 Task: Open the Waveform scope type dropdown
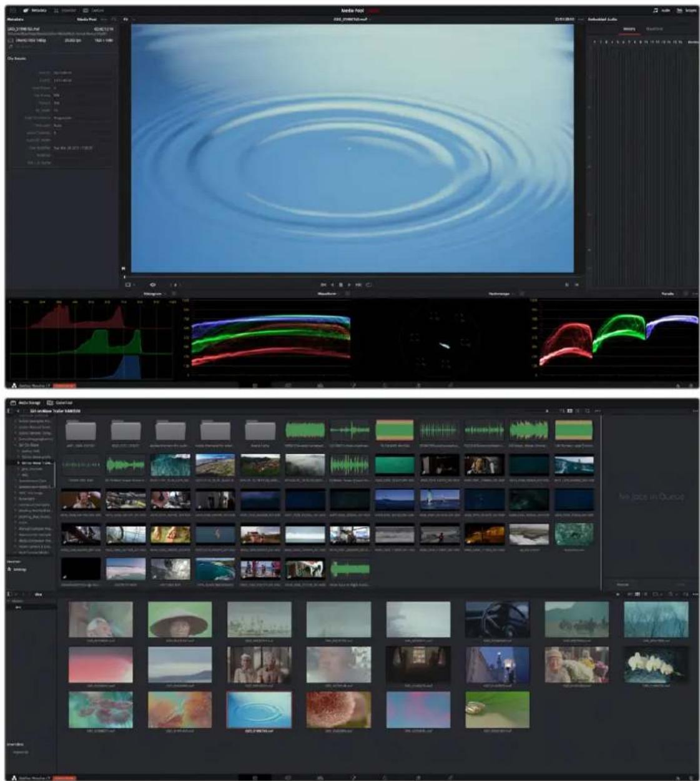pos(329,293)
